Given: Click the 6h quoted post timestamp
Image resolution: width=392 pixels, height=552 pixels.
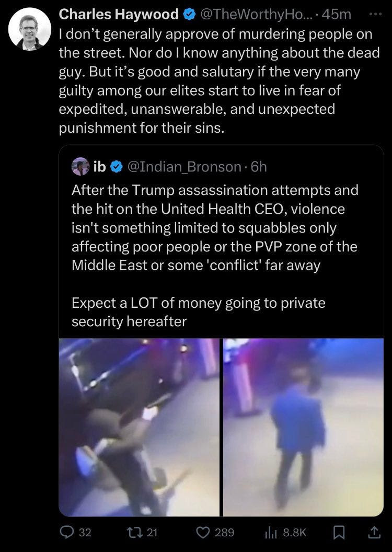Looking at the screenshot, I should pyautogui.click(x=259, y=167).
